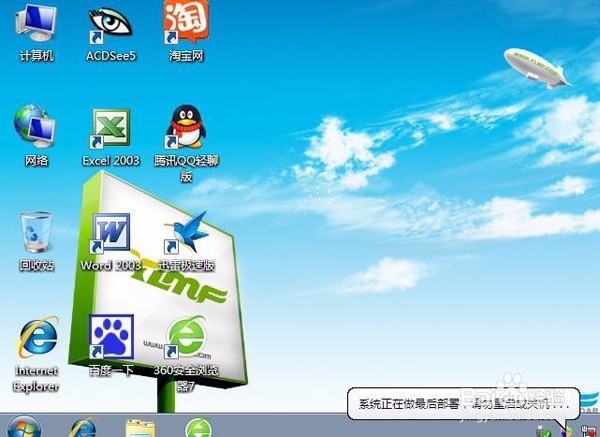600x437 pixels.
Task: Launch the Excel 2003 shortcut
Action: [111, 137]
